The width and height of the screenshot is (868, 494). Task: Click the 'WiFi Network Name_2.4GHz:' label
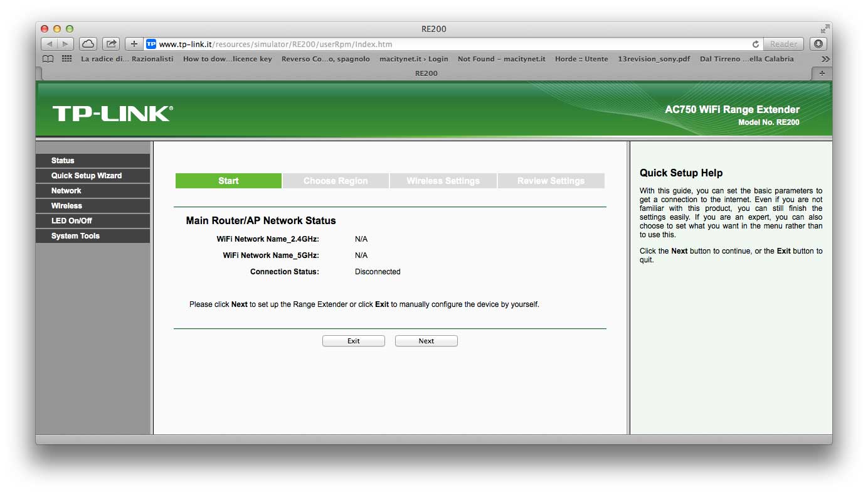point(268,239)
